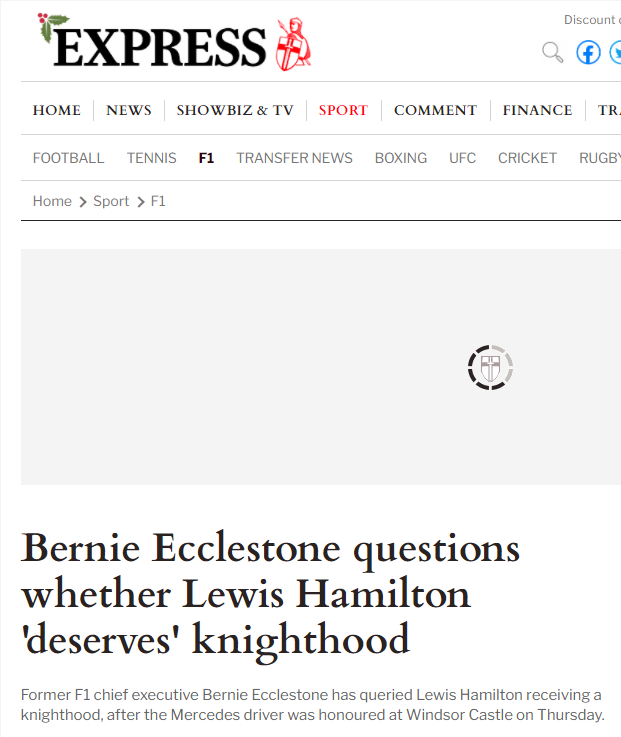
Task: Click the Twitter icon in the header
Action: point(616,52)
